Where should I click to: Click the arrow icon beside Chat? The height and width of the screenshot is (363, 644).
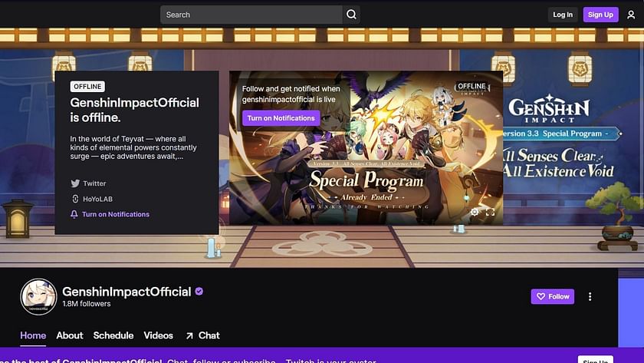click(189, 336)
